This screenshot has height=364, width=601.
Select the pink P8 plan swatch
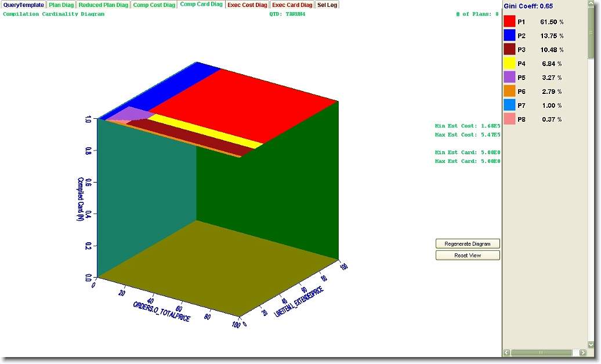509,119
